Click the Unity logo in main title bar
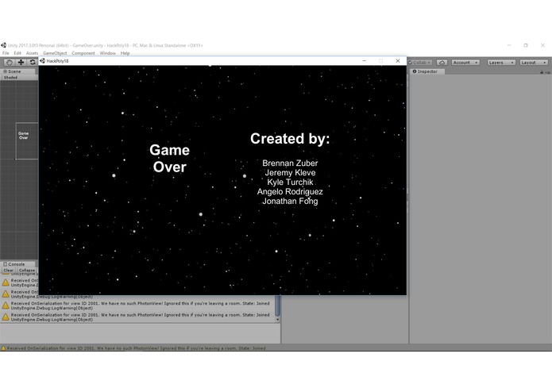Image resolution: width=552 pixels, height=392 pixels. point(3,45)
